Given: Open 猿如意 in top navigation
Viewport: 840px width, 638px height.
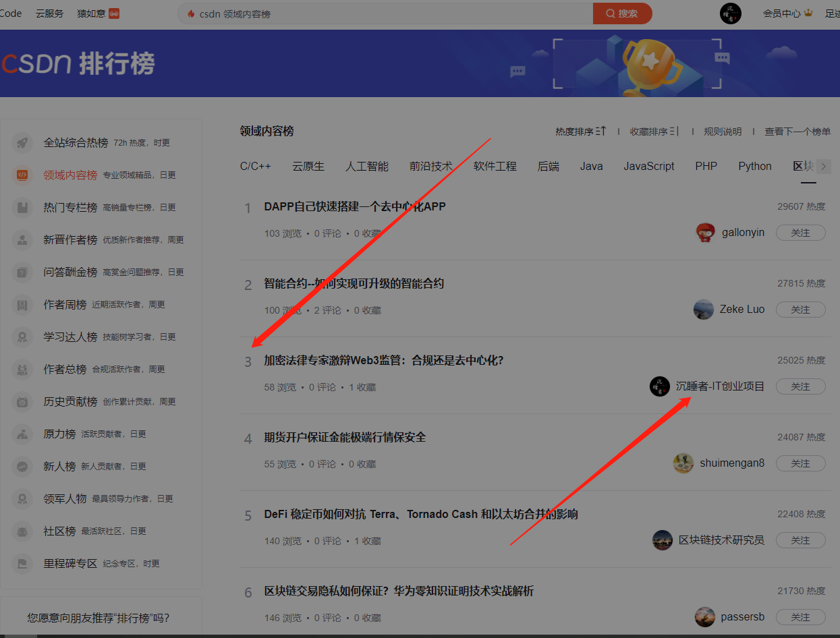Looking at the screenshot, I should click(98, 13).
